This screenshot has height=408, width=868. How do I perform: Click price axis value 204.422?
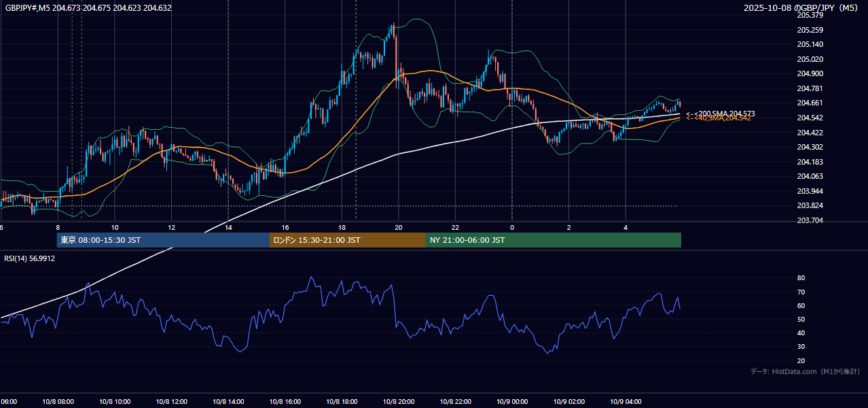click(x=810, y=133)
